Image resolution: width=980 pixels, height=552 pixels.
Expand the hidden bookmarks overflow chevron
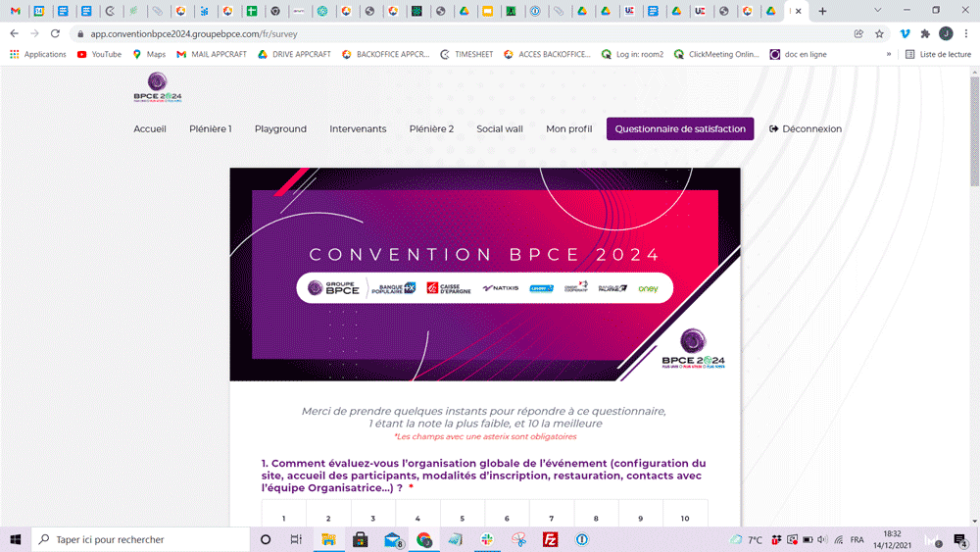pos(889,54)
